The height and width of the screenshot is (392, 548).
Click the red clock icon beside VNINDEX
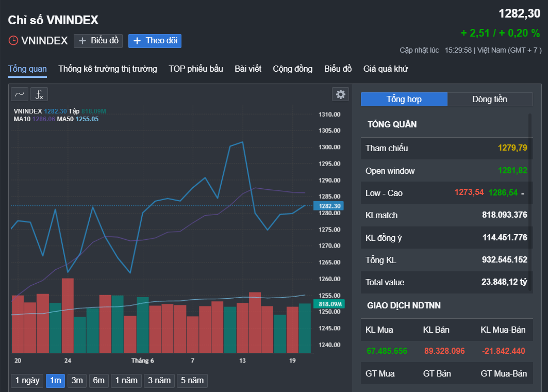tap(13, 41)
